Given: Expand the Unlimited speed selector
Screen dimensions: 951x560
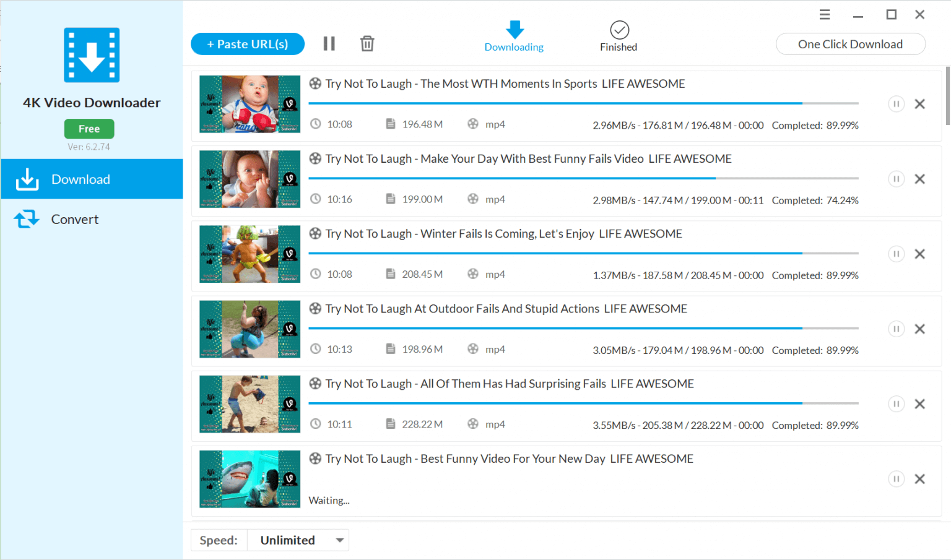Looking at the screenshot, I should coord(297,540).
